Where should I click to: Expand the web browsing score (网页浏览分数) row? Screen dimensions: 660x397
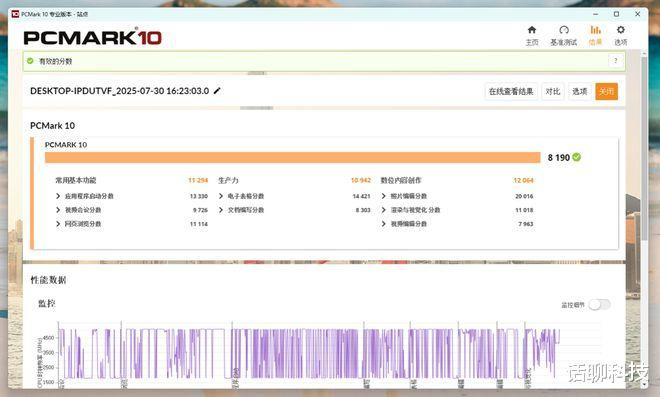(79, 224)
